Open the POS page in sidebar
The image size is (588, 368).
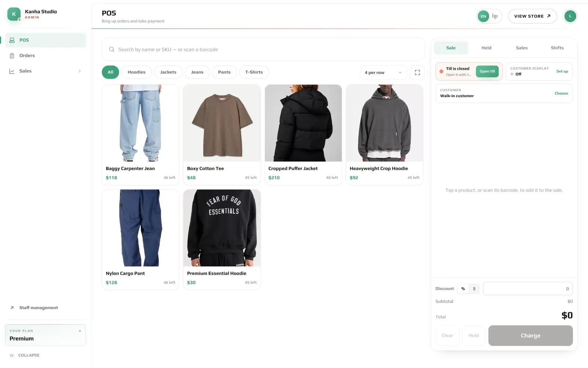pyautogui.click(x=46, y=40)
